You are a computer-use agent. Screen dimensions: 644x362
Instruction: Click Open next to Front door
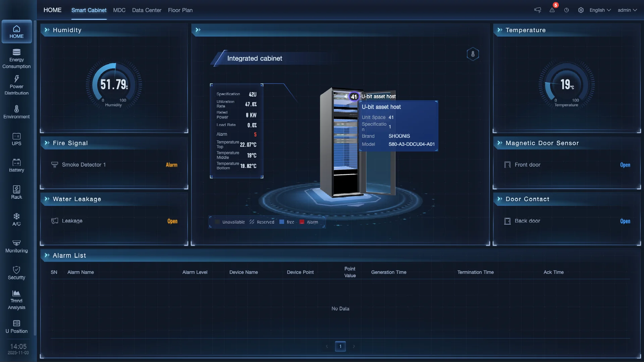pos(625,165)
